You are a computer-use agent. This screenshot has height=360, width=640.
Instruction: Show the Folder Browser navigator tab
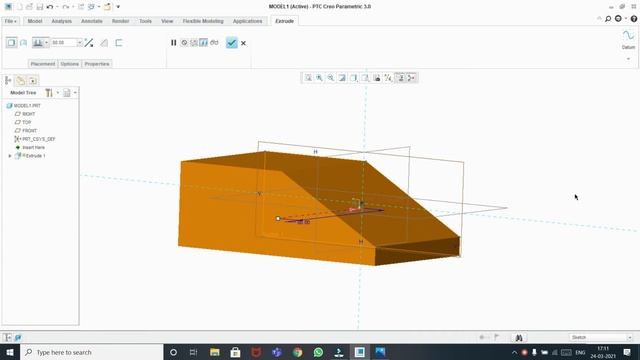(20, 80)
